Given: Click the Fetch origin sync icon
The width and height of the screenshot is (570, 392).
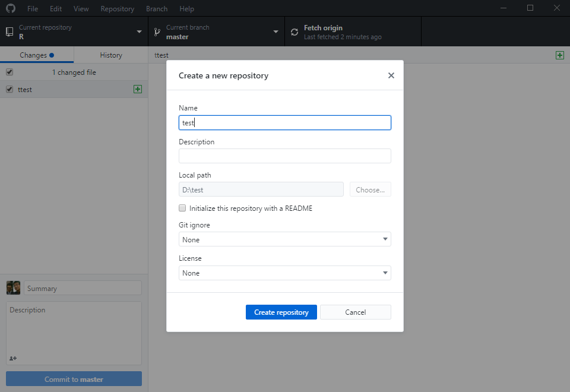Looking at the screenshot, I should coord(294,32).
